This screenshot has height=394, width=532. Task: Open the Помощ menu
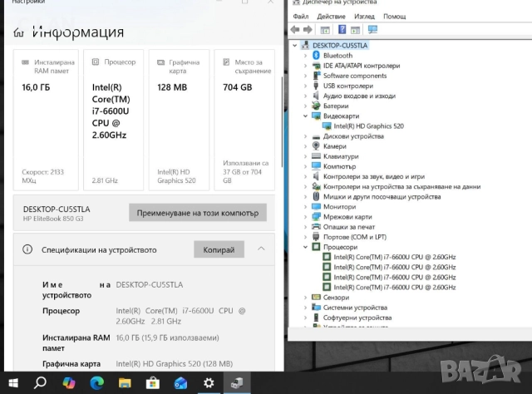coord(394,17)
